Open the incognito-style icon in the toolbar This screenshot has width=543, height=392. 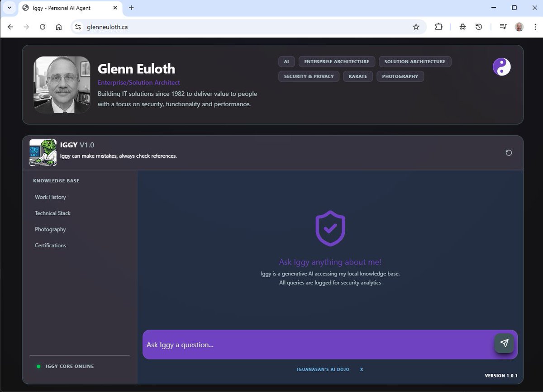[x=462, y=27]
